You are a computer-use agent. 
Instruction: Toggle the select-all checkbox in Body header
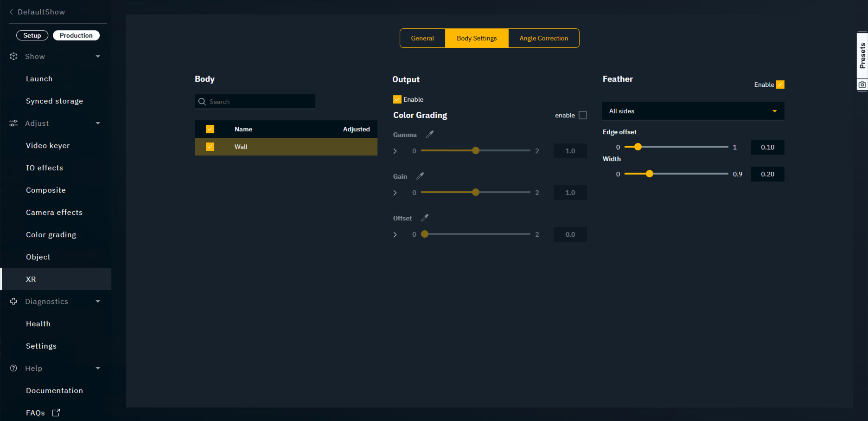(210, 129)
